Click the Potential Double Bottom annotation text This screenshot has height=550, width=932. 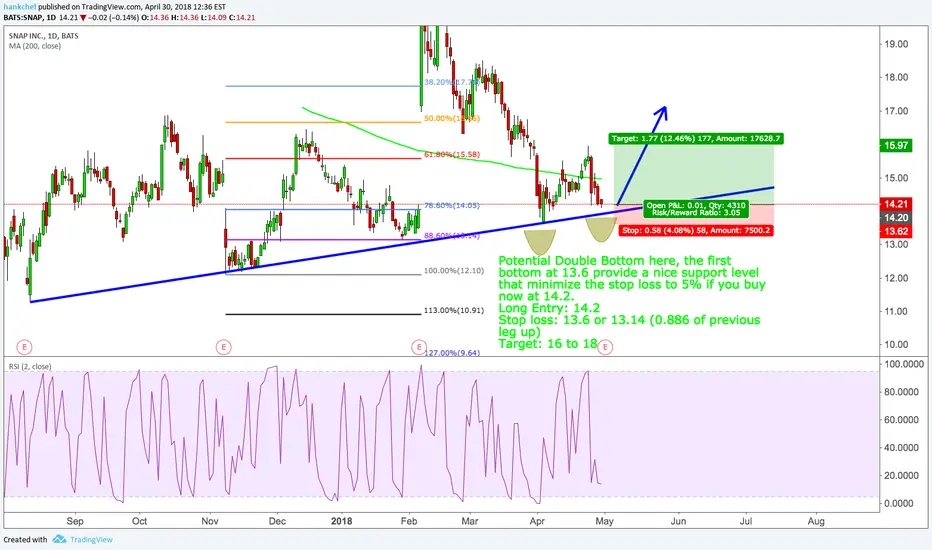[632, 302]
